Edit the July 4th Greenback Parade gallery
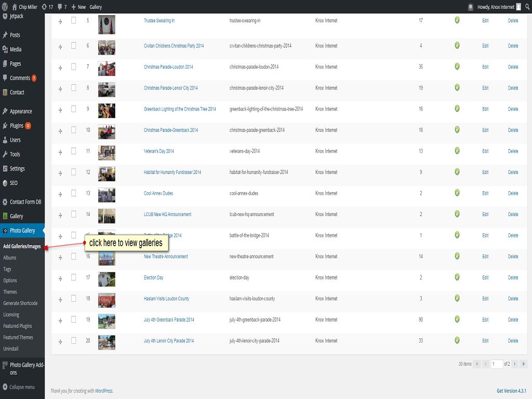 [x=485, y=320]
